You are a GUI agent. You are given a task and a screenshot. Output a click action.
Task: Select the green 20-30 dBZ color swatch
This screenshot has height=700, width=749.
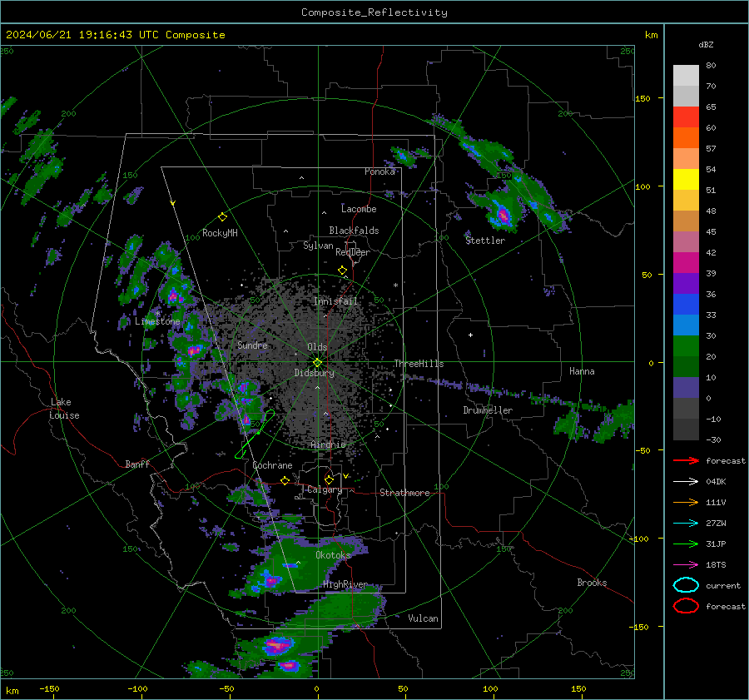pos(686,346)
